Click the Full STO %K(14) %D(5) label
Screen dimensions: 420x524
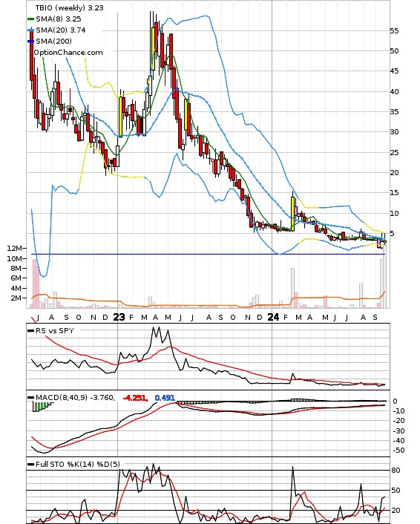[77, 464]
